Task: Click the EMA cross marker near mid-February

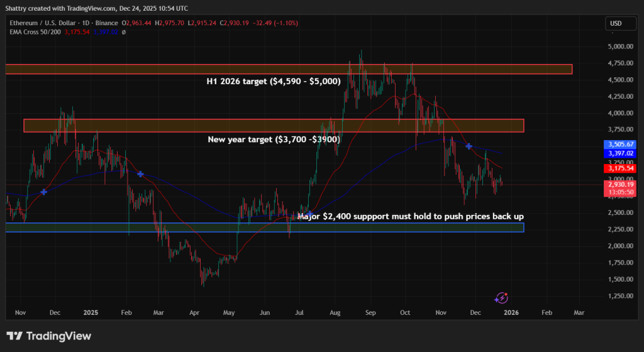Action: [x=140, y=174]
